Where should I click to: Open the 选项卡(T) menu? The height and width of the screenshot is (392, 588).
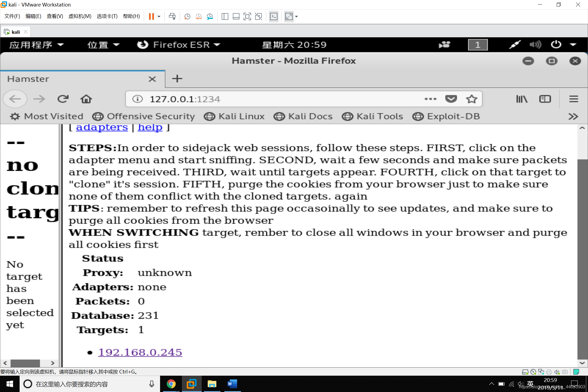107,16
